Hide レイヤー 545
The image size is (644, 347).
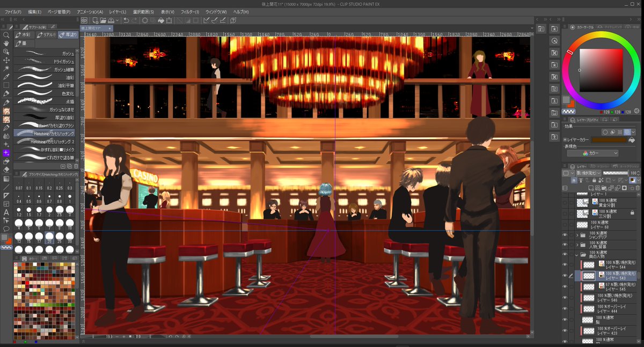click(x=565, y=286)
